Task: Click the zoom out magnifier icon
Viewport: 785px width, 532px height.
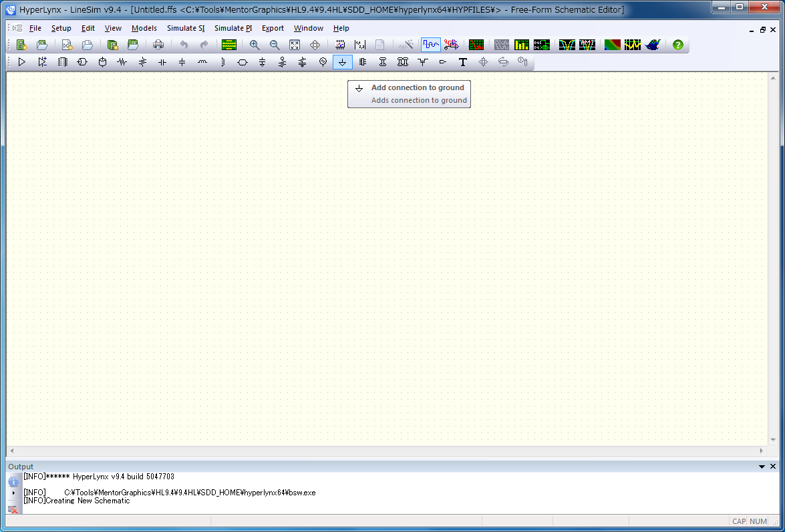Action: (x=275, y=45)
